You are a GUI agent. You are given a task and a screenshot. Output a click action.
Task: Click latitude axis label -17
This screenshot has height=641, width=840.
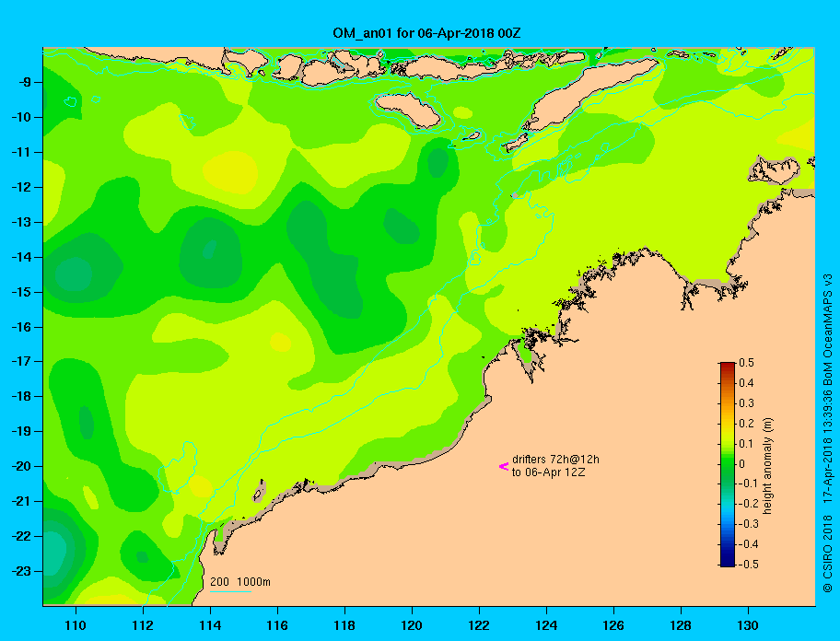pos(21,361)
